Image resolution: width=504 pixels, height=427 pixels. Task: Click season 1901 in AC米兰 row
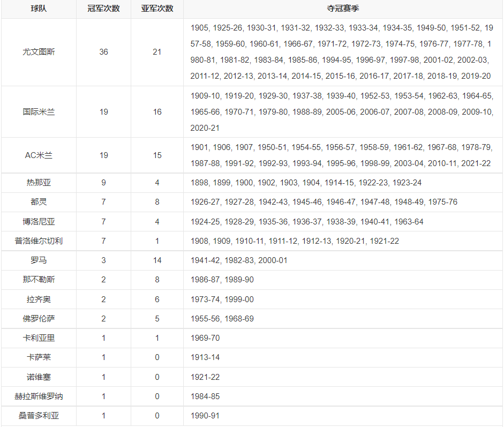point(199,147)
